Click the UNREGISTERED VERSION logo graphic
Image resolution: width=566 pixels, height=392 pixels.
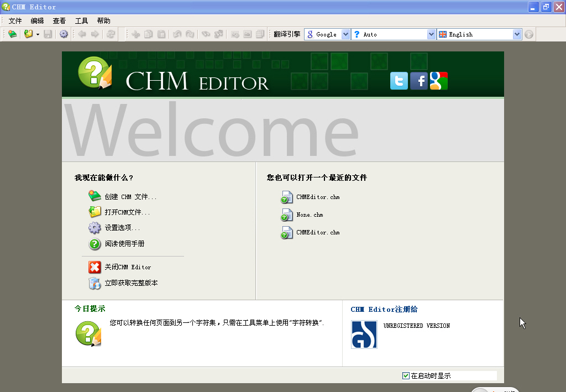[x=364, y=334]
